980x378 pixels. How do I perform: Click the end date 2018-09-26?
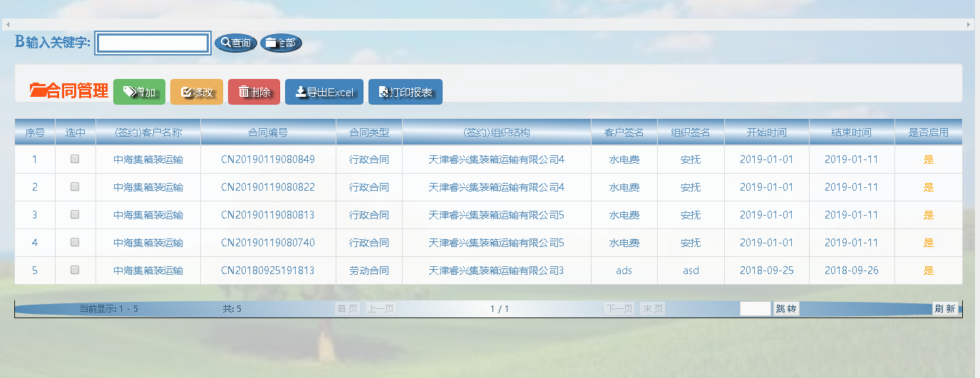(x=852, y=270)
